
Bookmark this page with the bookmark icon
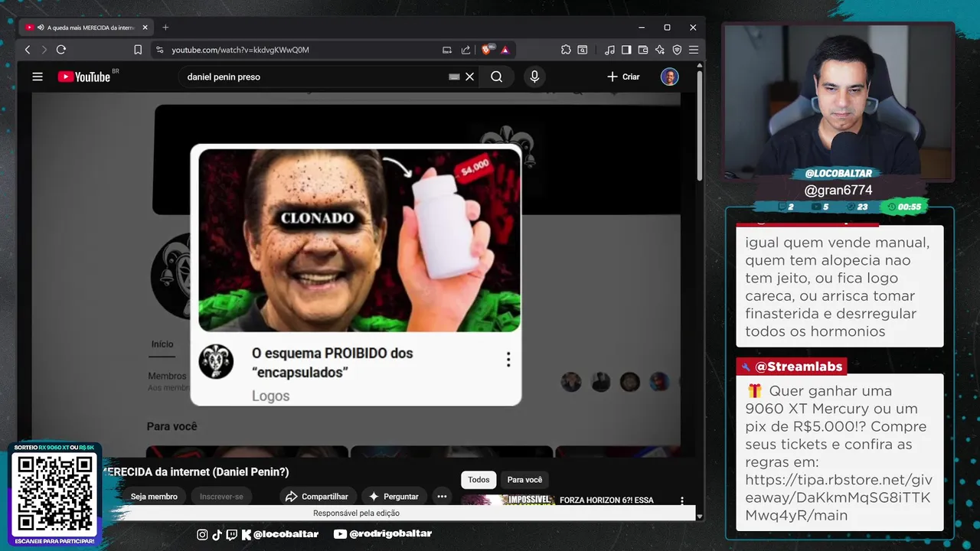coord(138,50)
